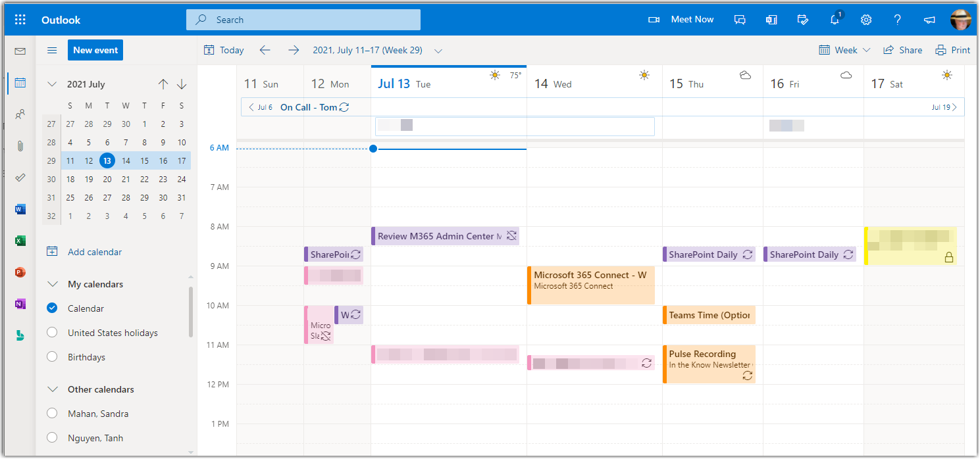Open OneNote from the left sidebar
This screenshot has height=459, width=980.
coord(20,303)
